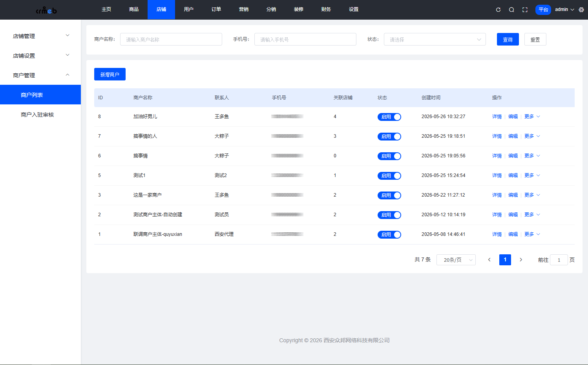Open the admin user dropdown
The width and height of the screenshot is (588, 365).
pos(564,9)
